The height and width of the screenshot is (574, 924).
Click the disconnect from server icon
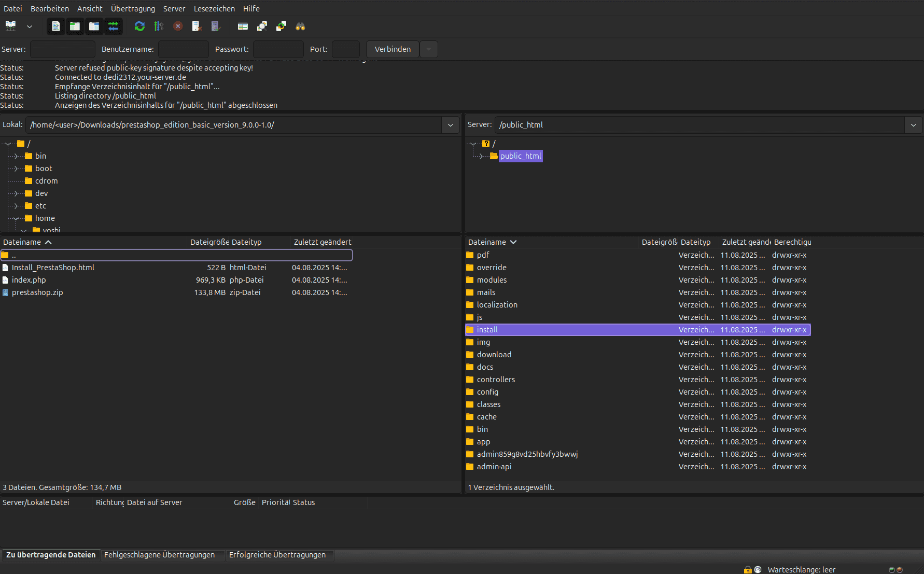tap(197, 26)
